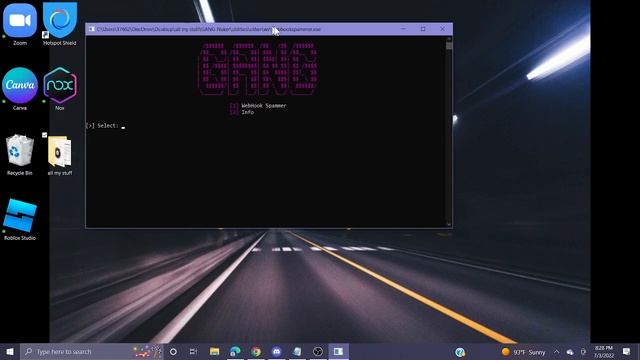
Task: Select the Roblox Studio desktop shortcut
Action: (x=20, y=220)
